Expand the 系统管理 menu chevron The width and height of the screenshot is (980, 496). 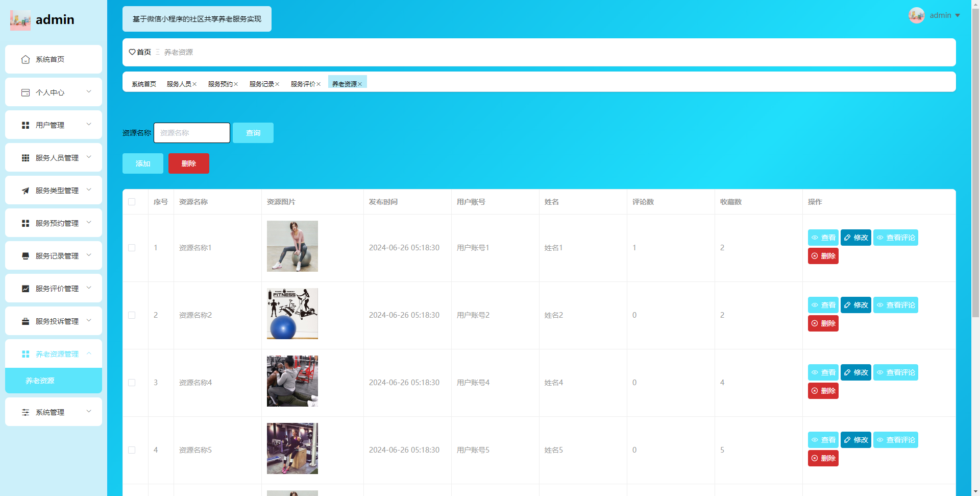[89, 412]
